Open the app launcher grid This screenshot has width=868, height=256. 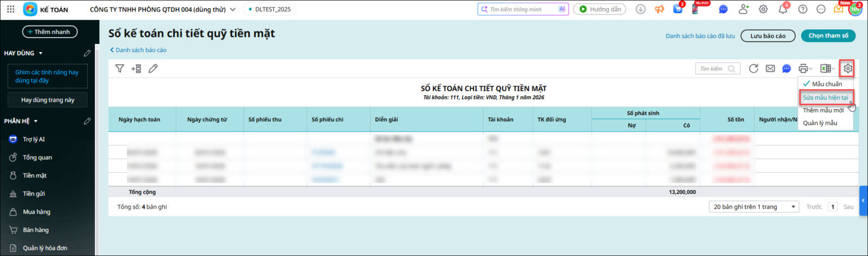(11, 9)
